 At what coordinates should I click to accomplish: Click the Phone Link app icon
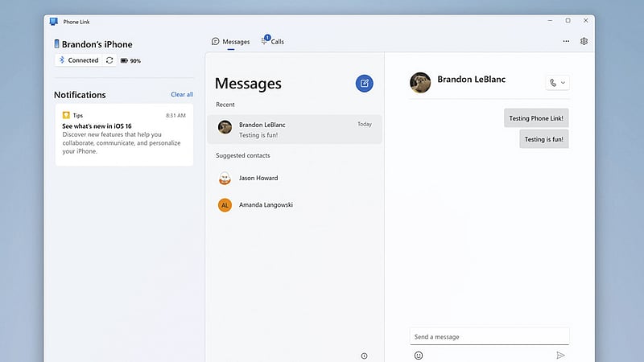[x=54, y=22]
